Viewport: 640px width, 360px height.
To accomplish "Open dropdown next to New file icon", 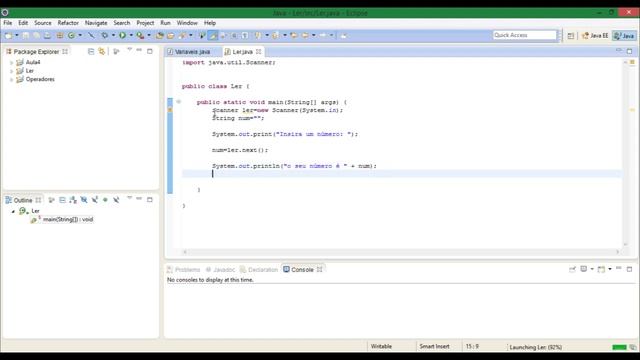I will [17, 36].
